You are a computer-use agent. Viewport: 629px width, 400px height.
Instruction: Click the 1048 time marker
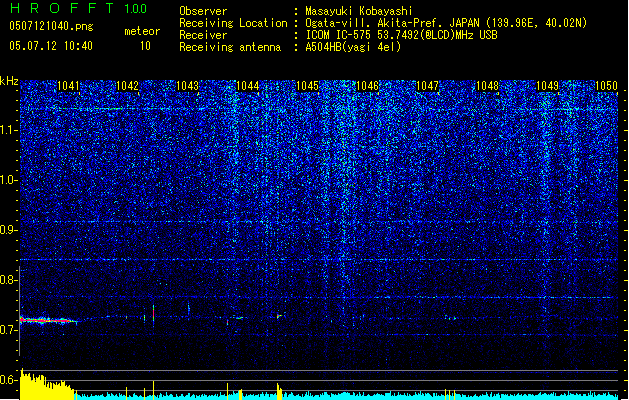tap(487, 86)
